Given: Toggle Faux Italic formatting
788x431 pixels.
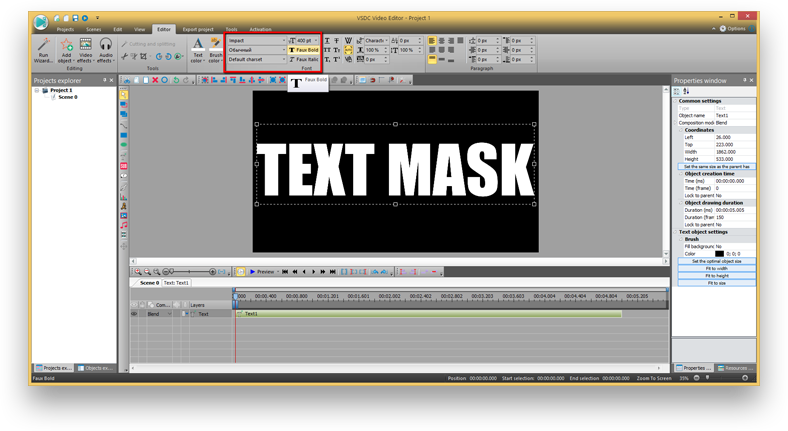Looking at the screenshot, I should coord(304,59).
